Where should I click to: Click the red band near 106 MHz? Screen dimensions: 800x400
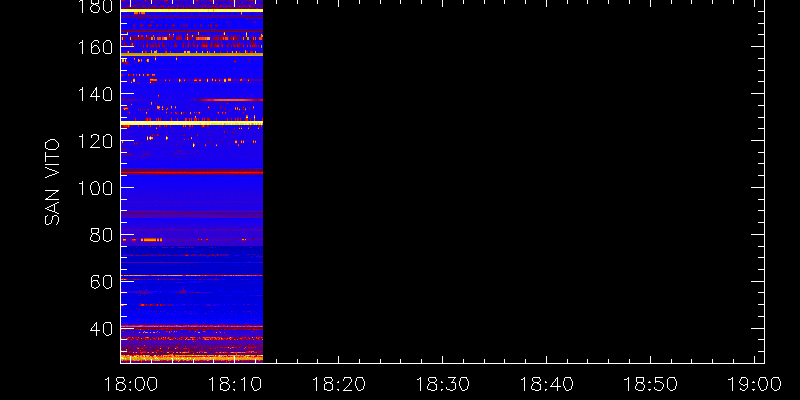[x=192, y=172]
